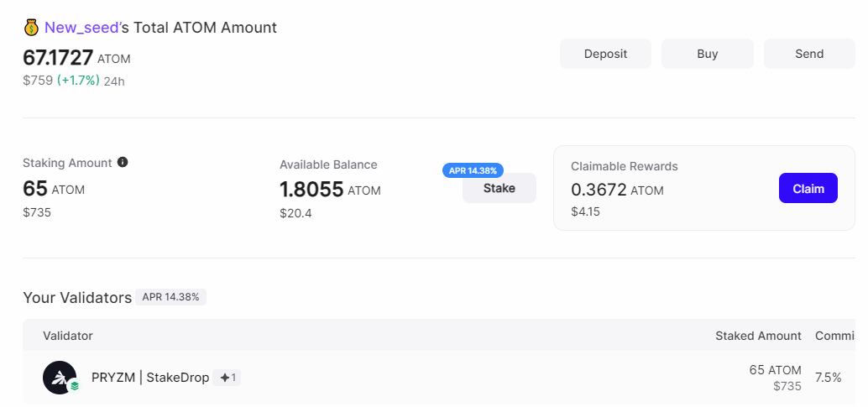Viewport: 868px width, 407px height.
Task: Click the Buy button
Action: click(708, 54)
